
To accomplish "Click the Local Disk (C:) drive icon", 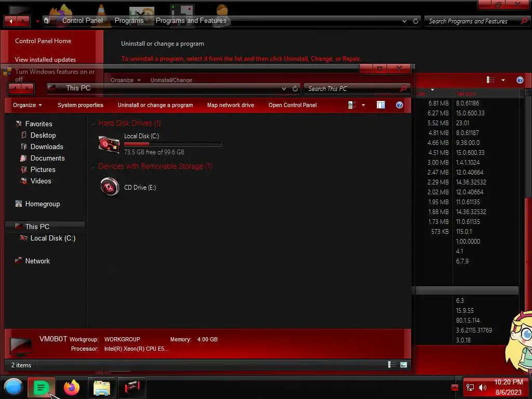I will point(109,144).
